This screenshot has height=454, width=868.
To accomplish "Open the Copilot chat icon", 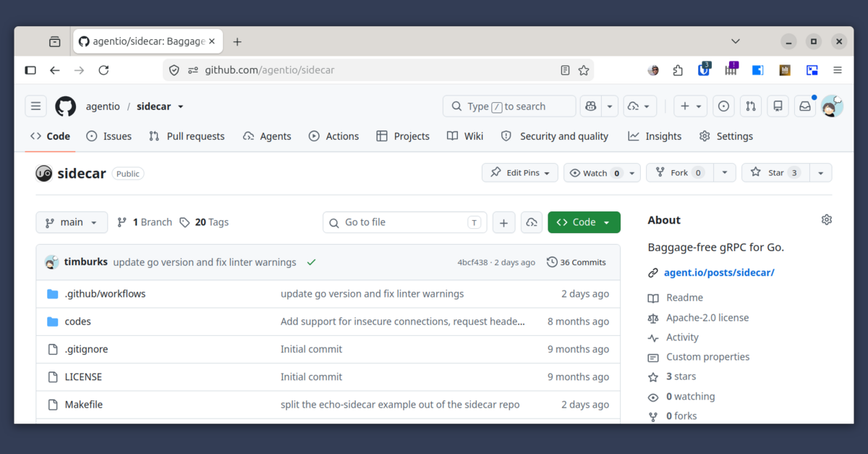I will (592, 106).
